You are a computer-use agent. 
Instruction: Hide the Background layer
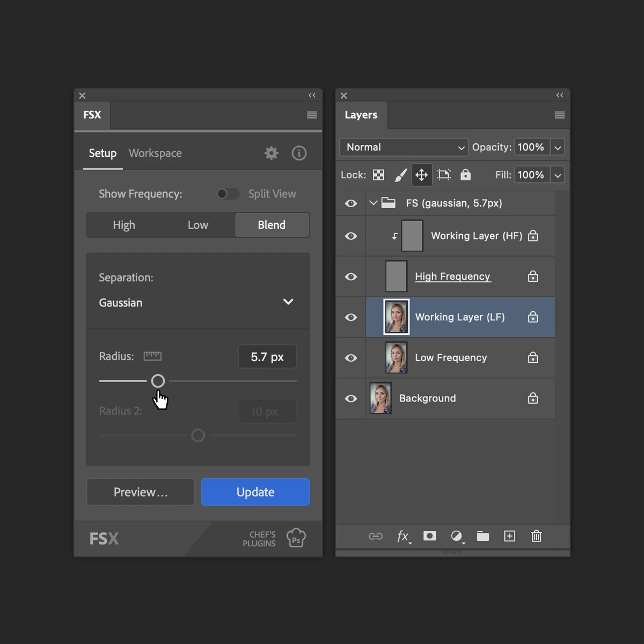[351, 399]
